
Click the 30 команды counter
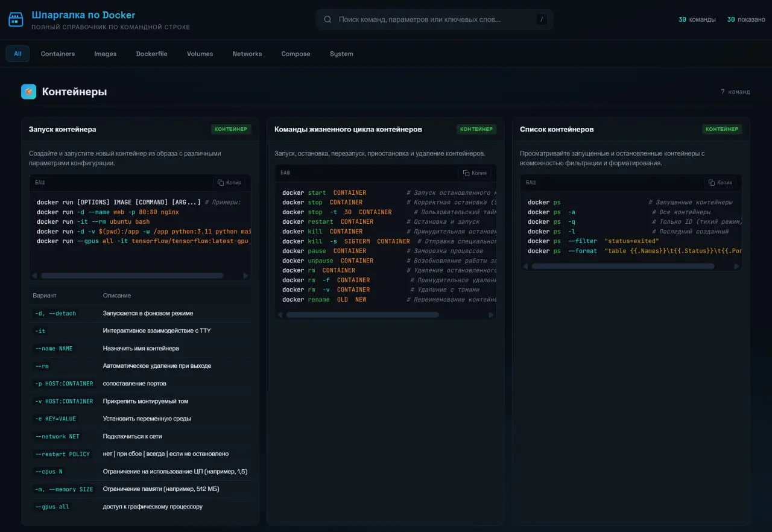[x=697, y=19]
